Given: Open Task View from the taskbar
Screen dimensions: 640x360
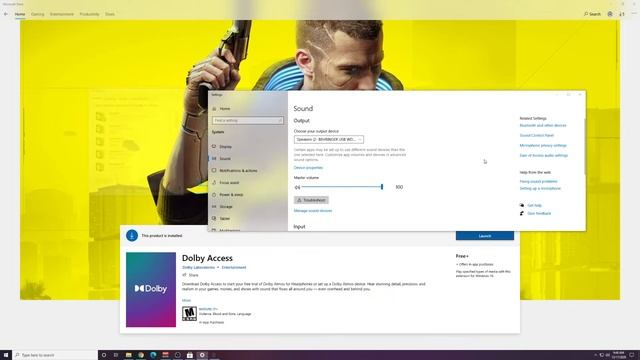Looking at the screenshot, I should [x=116, y=355].
